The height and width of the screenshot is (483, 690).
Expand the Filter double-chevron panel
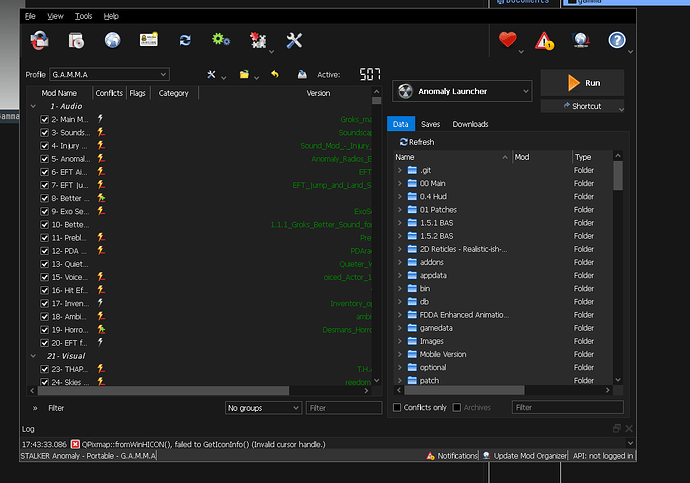pyautogui.click(x=35, y=408)
